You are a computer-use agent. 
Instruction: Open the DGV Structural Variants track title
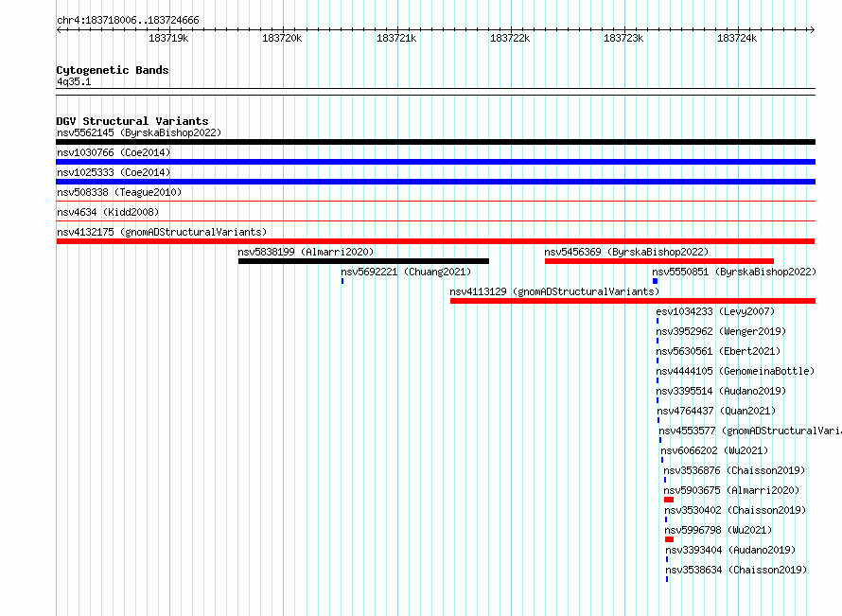(x=132, y=121)
